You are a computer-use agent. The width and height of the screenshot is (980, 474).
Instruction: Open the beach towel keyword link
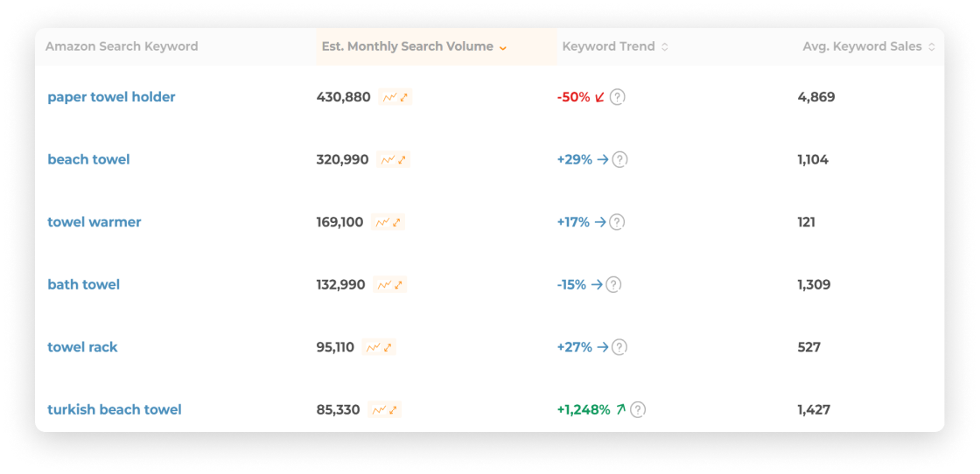(88, 159)
